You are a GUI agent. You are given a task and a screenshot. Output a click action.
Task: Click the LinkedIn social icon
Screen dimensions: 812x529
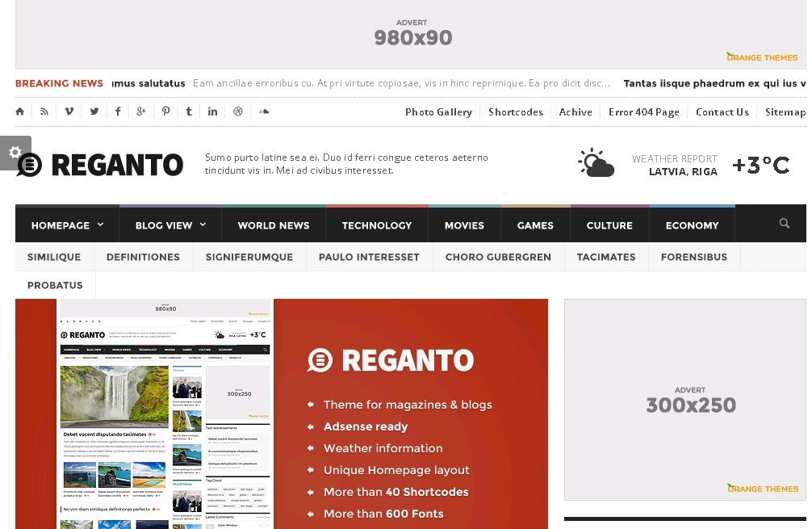click(x=213, y=111)
